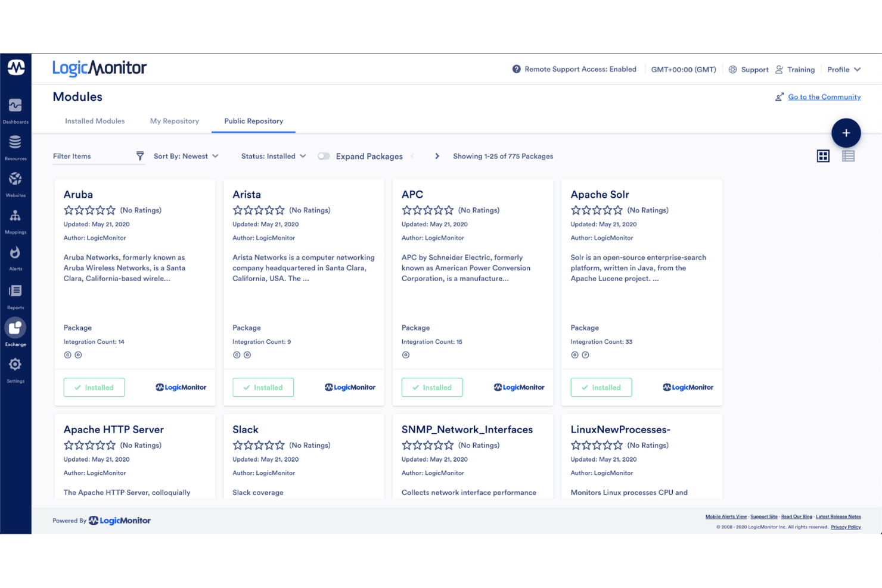The width and height of the screenshot is (882, 588).
Task: Open Dashboards in the sidebar
Action: click(x=15, y=111)
